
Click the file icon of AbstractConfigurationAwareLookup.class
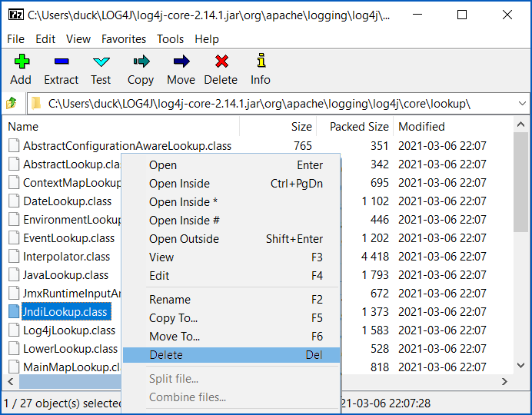tap(14, 145)
